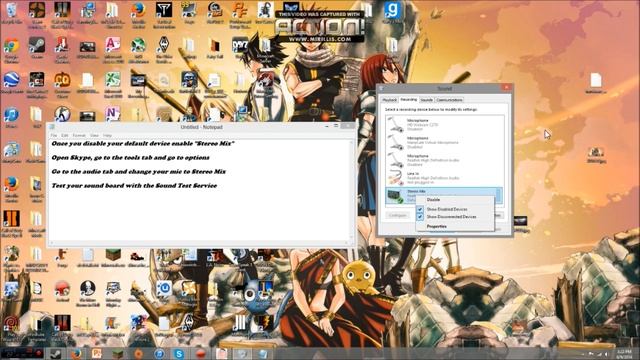Select the Line In recording device

tap(444, 178)
